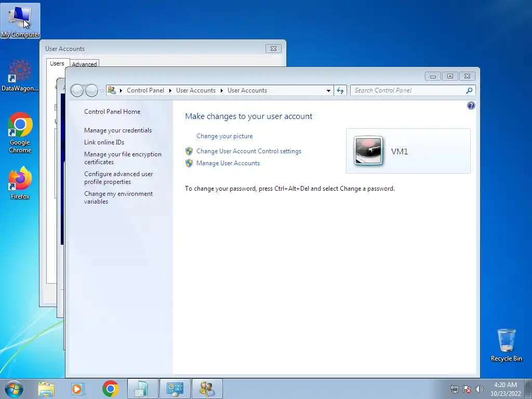Click the network icon in the system tray
532x399 pixels.
tap(454, 389)
